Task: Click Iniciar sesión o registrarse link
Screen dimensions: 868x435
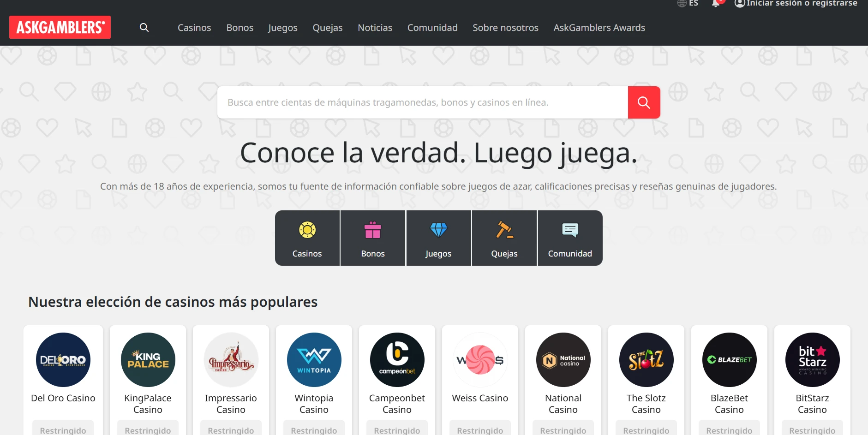Action: pyautogui.click(x=796, y=4)
